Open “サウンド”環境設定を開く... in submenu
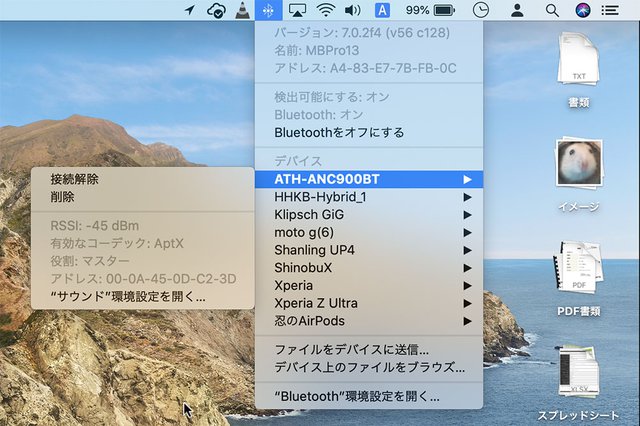 tap(128, 296)
